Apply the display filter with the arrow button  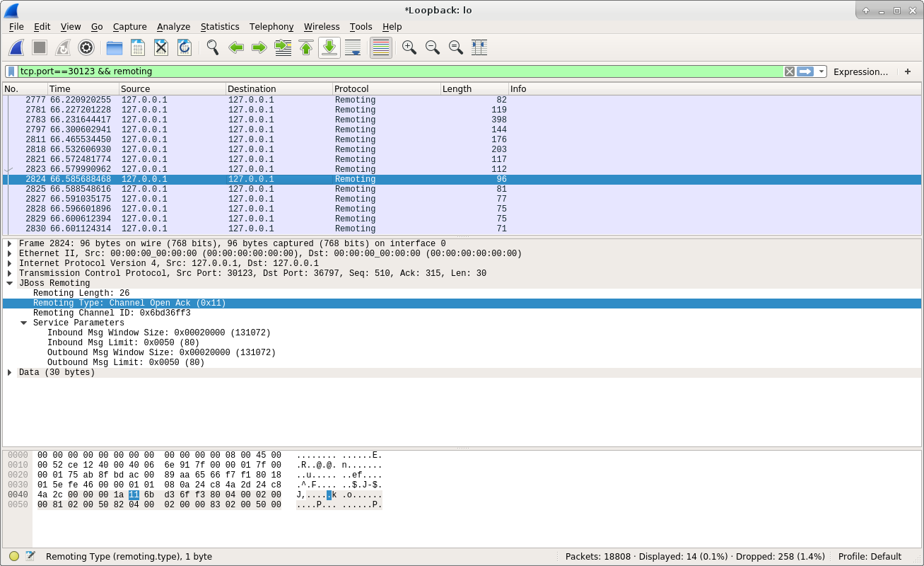[805, 71]
